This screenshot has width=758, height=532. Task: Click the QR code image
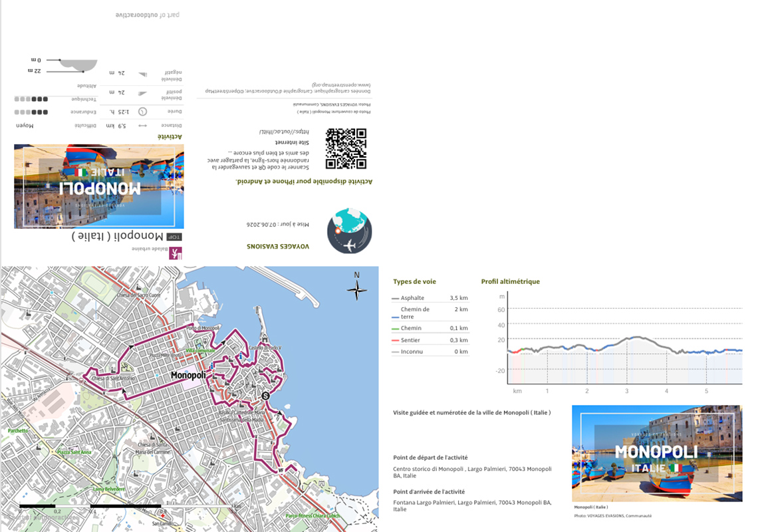346,148
